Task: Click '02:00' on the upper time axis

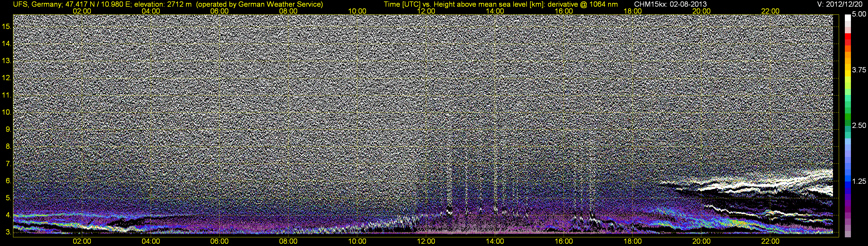Action: pos(82,11)
